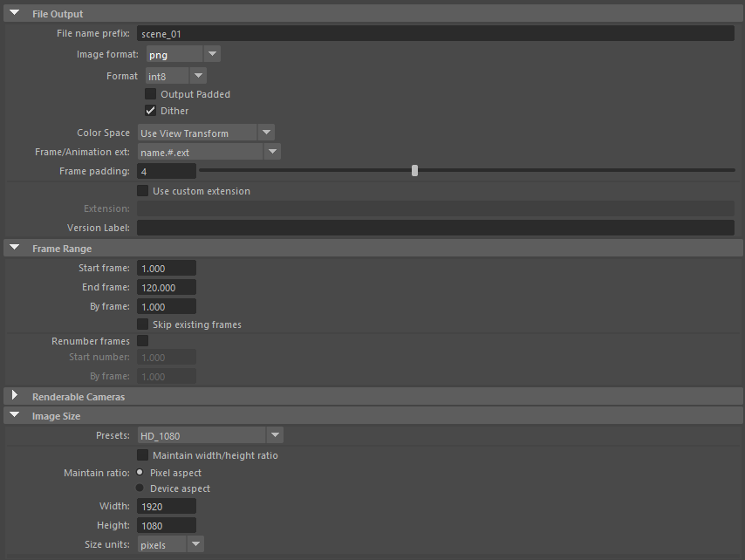Enable Use custom extension checkbox
Screen dimensions: 745x560
click(x=142, y=191)
